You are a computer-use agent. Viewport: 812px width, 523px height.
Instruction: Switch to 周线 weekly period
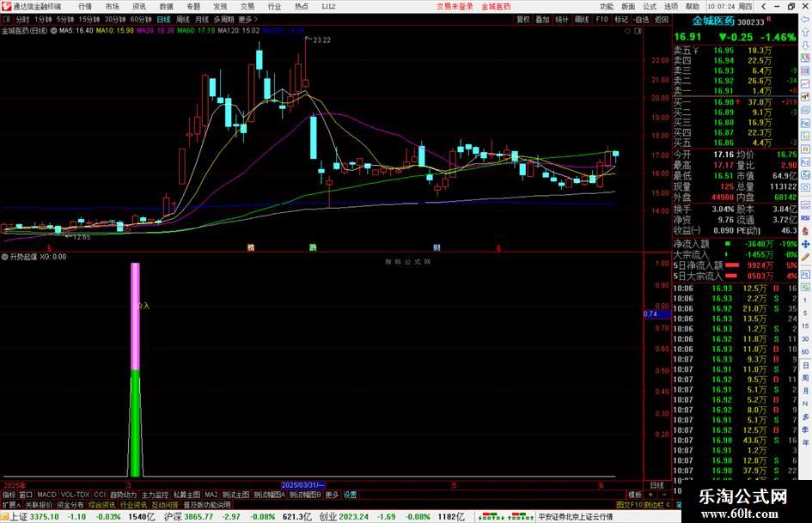(x=183, y=20)
